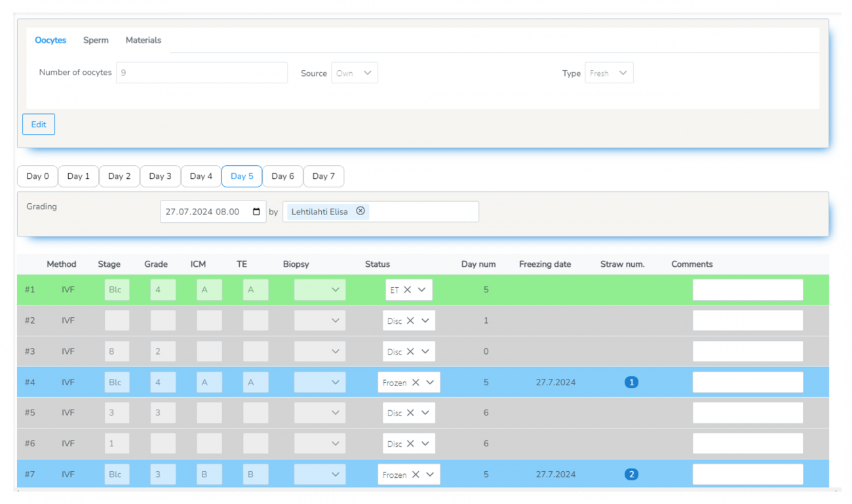This screenshot has height=504, width=852.
Task: Open Biopsy dropdown for embryo #4
Action: point(320,383)
